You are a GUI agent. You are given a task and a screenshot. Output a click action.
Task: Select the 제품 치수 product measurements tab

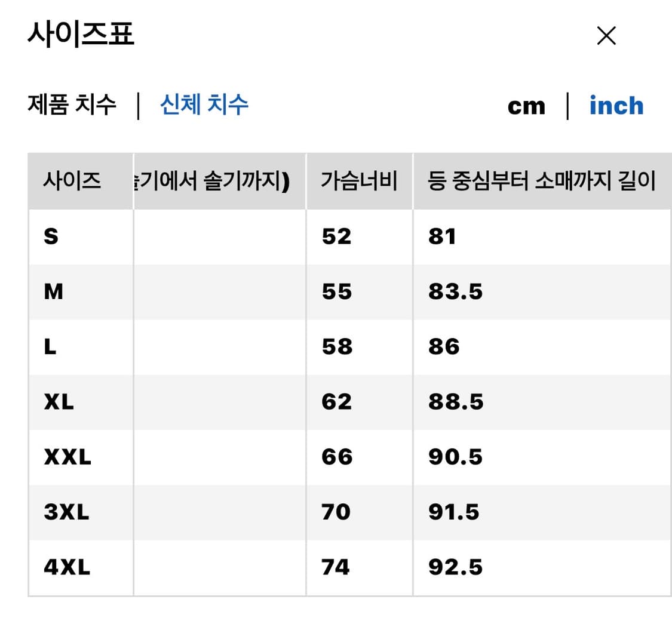pos(72,104)
